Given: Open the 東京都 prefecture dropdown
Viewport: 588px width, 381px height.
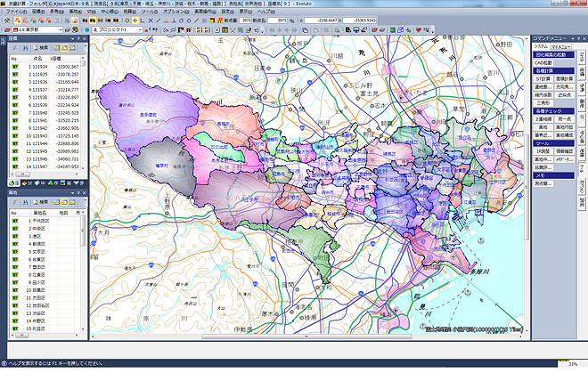Looking at the screenshot, I should (x=61, y=29).
